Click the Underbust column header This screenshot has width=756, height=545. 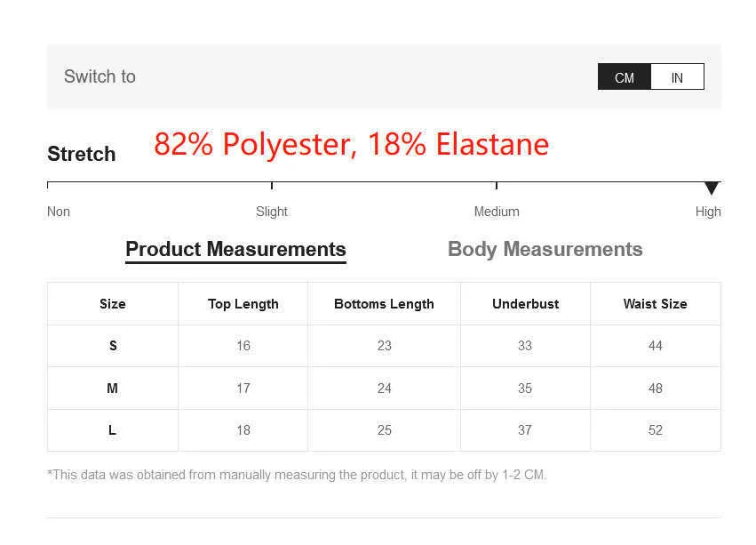(525, 304)
